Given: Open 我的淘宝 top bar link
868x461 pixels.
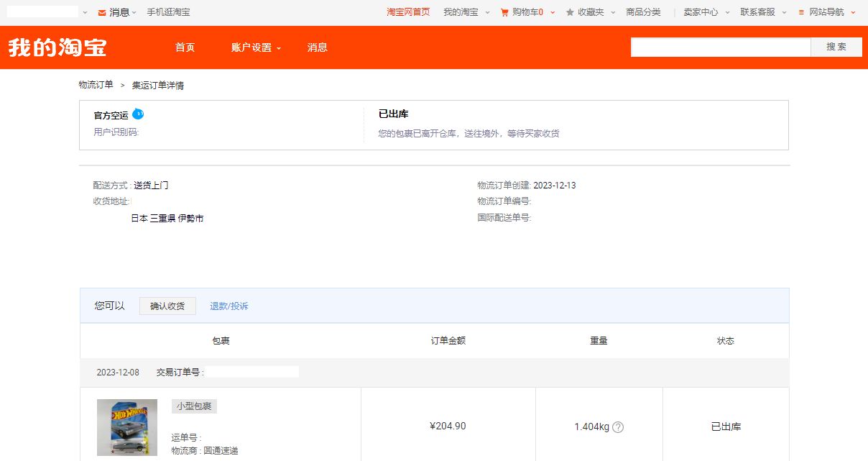Looking at the screenshot, I should (x=461, y=12).
